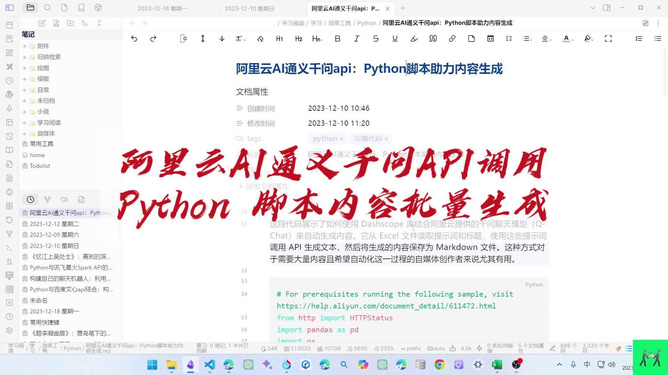Image resolution: width=668 pixels, height=375 pixels.
Task: Open the Todolist note
Action: click(40, 166)
